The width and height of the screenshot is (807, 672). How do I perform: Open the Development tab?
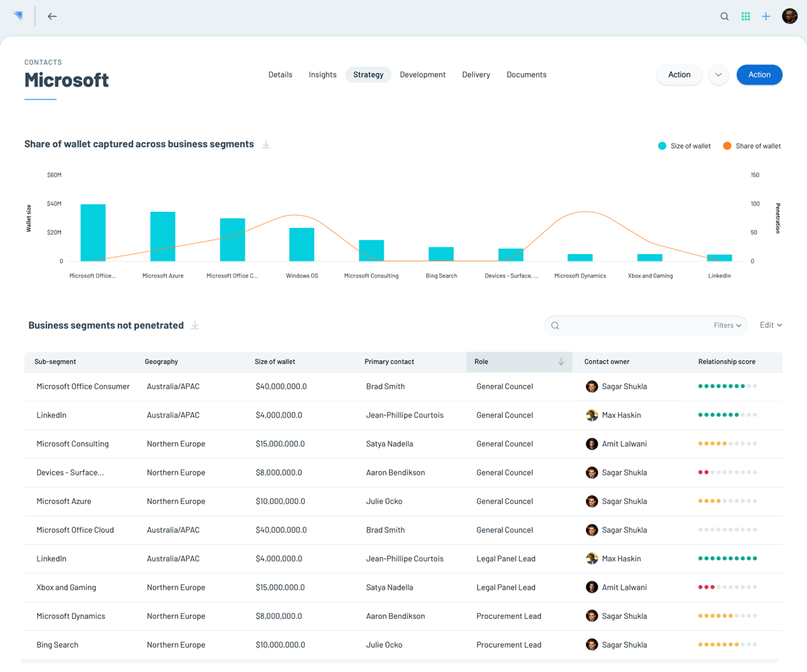[422, 75]
